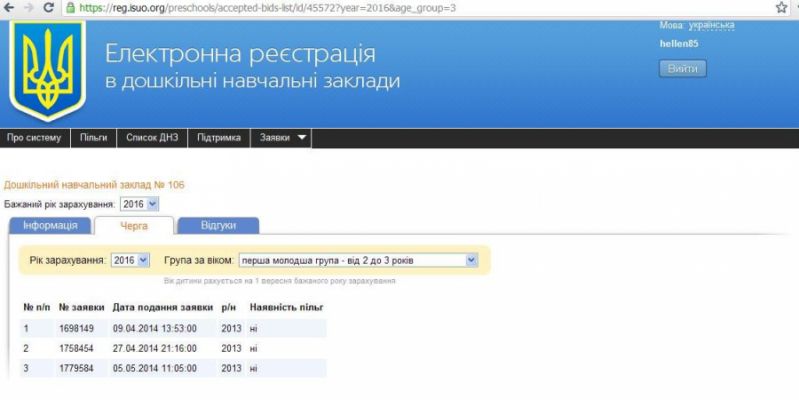Switch to the Відгуки tab
This screenshot has height=400, width=799.
click(x=217, y=226)
